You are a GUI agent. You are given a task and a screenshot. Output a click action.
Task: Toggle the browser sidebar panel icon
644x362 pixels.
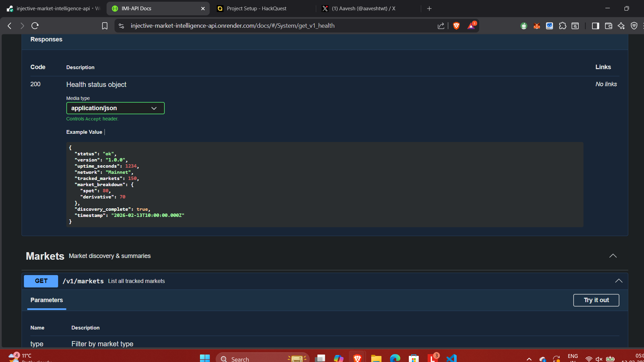pos(595,26)
